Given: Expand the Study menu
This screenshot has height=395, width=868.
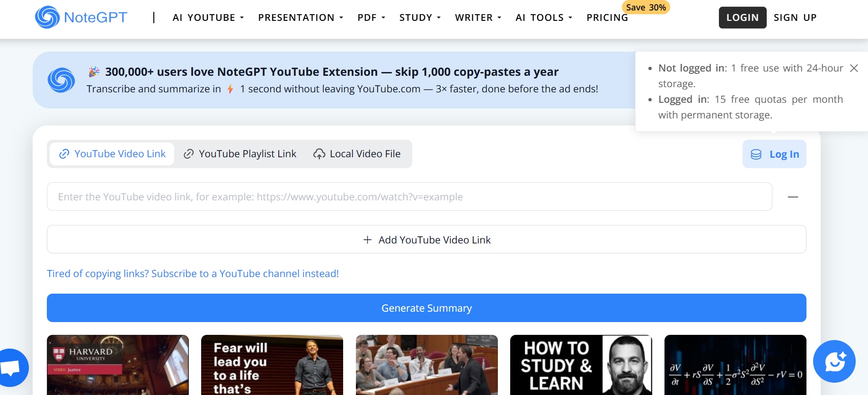Looking at the screenshot, I should (420, 18).
